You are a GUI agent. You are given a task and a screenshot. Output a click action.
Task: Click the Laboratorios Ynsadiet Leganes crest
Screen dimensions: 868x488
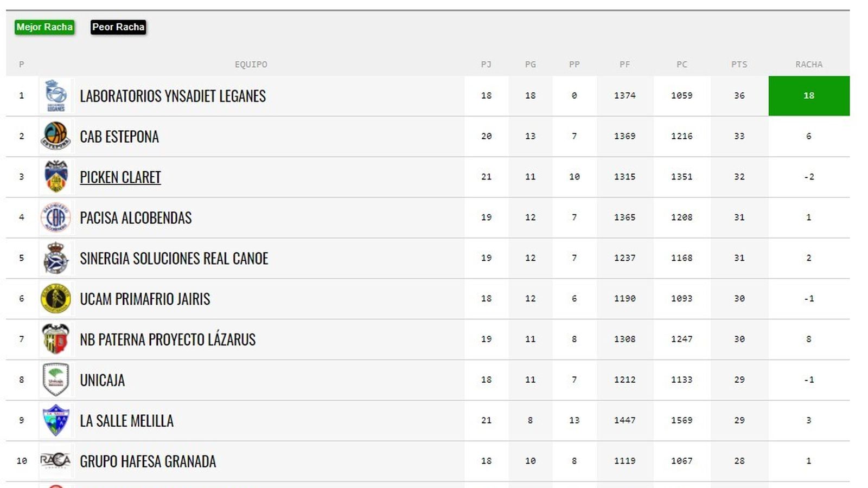56,95
